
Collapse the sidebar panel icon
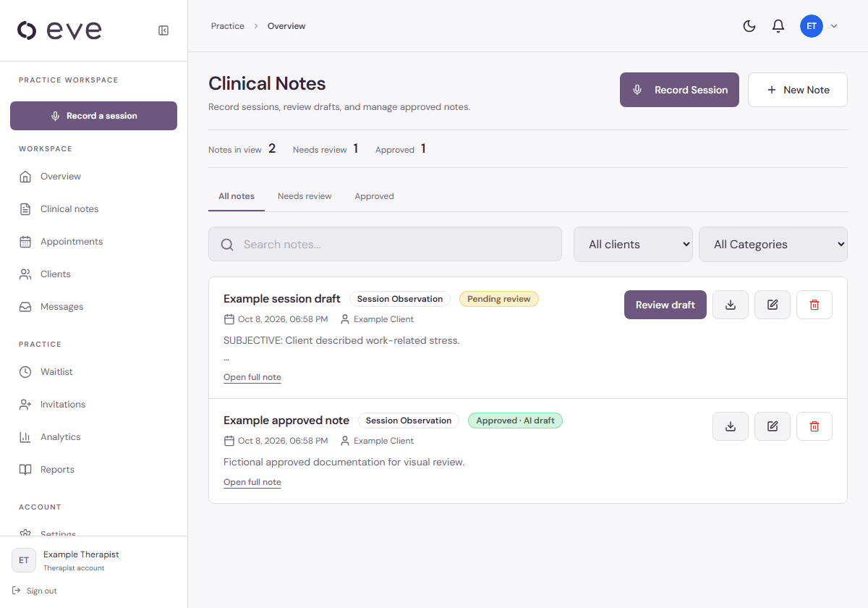click(x=163, y=30)
